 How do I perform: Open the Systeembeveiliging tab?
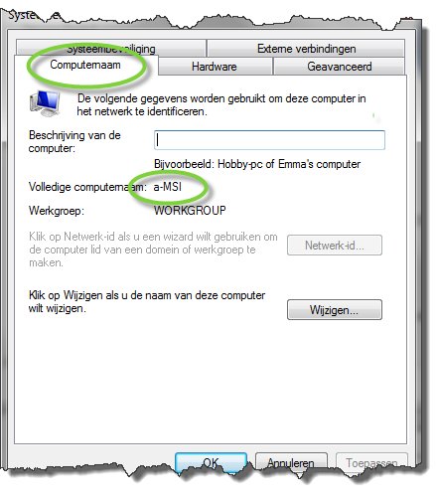pyautogui.click(x=110, y=49)
